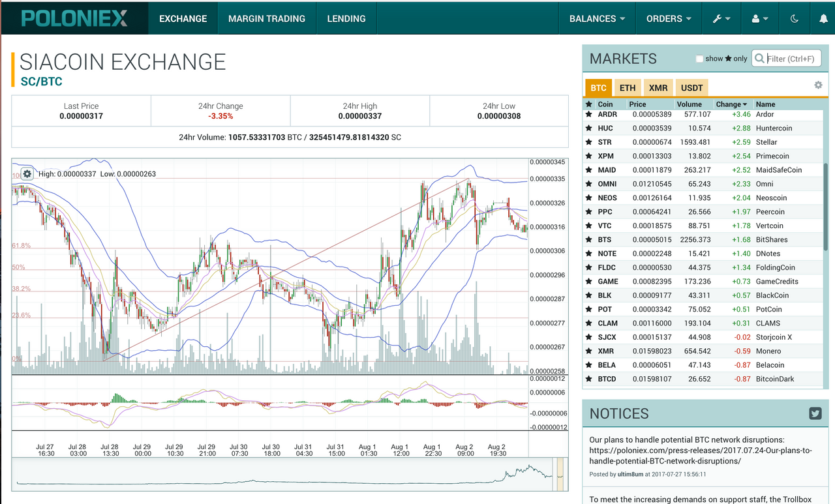Open Monero market row
The height and width of the screenshot is (504, 835).
(x=703, y=351)
